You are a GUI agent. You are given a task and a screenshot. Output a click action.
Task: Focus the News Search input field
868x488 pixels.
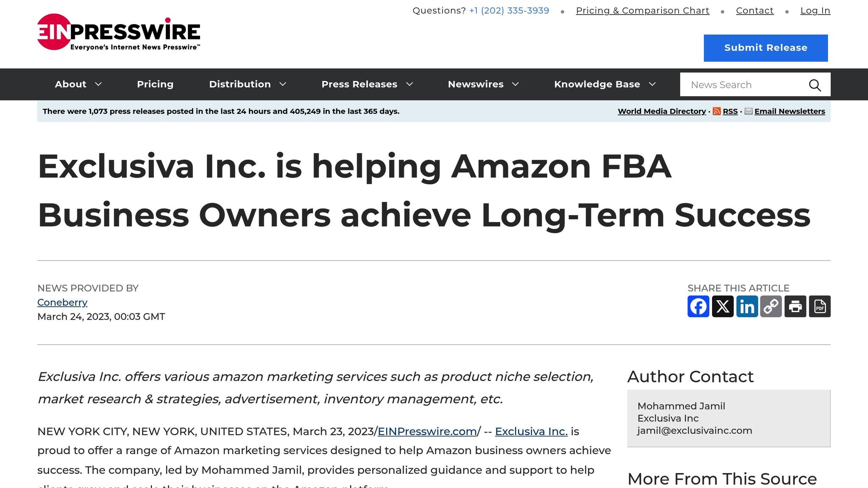[746, 85]
